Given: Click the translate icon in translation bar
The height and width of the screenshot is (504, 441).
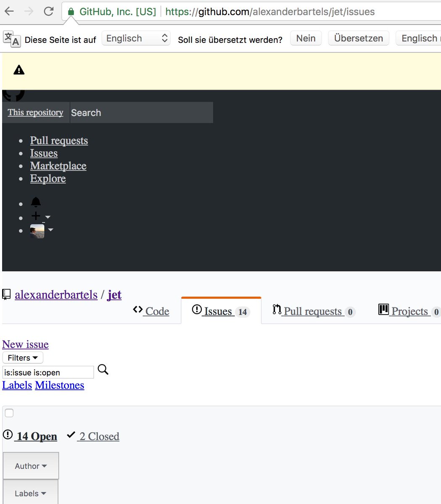Looking at the screenshot, I should point(12,39).
